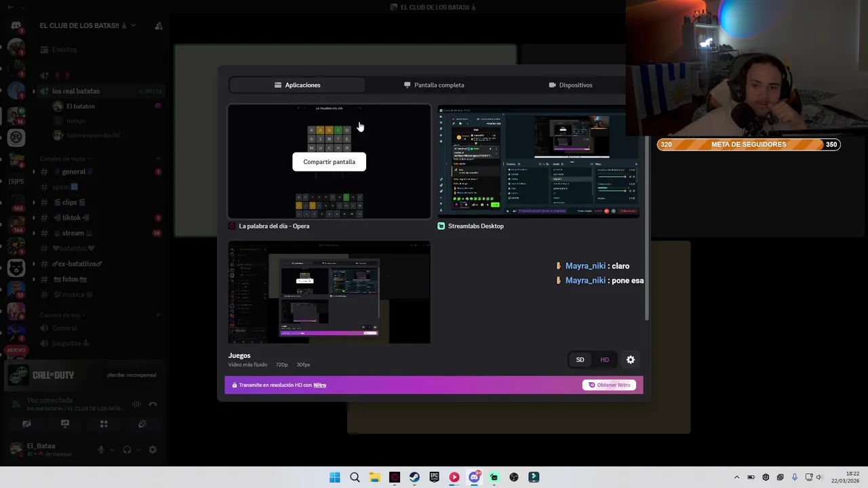Click the system tray microphone icon
868x488 pixels.
point(795,477)
